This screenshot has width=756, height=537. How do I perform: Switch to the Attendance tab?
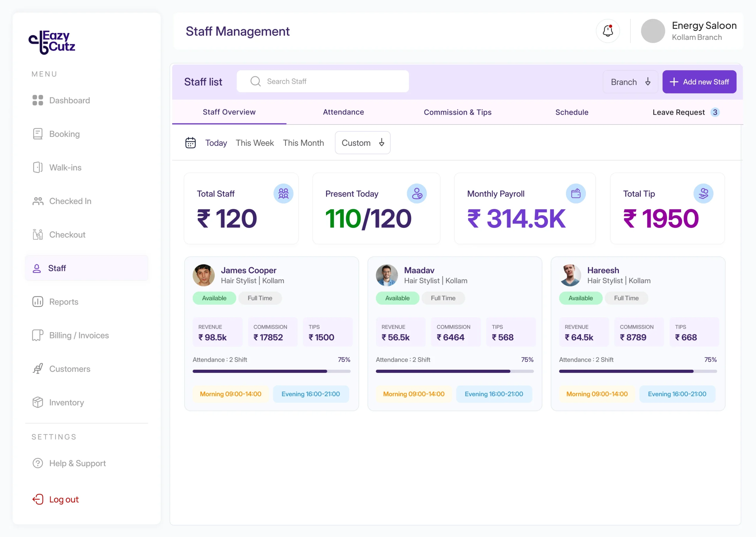pyautogui.click(x=343, y=112)
